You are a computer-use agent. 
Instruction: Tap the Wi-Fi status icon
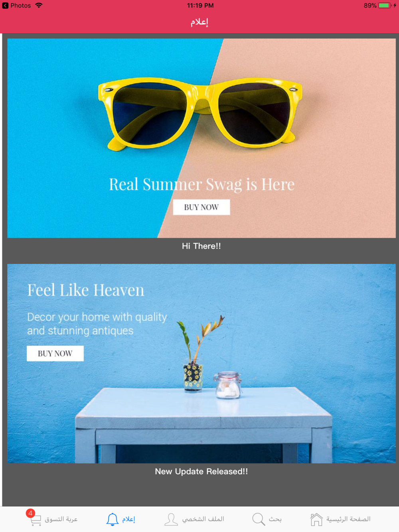point(39,6)
